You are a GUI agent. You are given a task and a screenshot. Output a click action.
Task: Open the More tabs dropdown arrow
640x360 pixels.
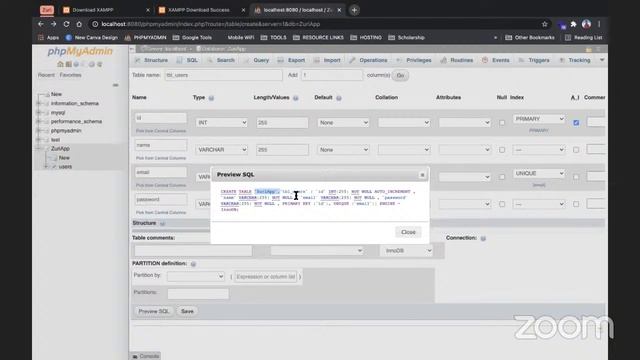pos(602,60)
